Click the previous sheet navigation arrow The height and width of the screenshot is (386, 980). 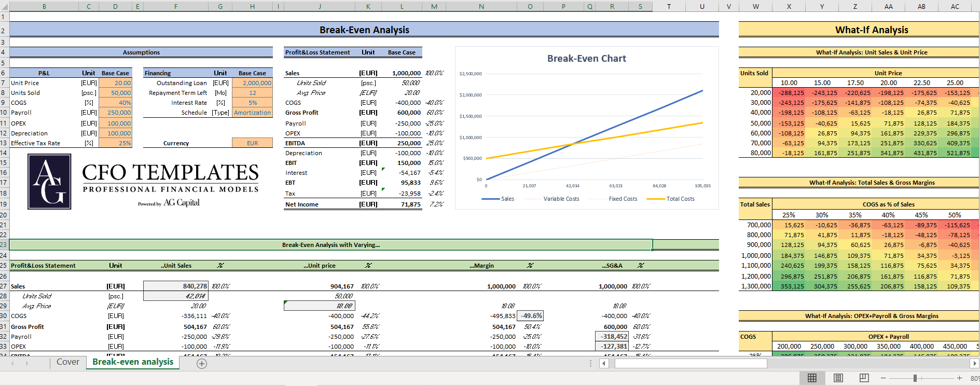pyautogui.click(x=12, y=363)
